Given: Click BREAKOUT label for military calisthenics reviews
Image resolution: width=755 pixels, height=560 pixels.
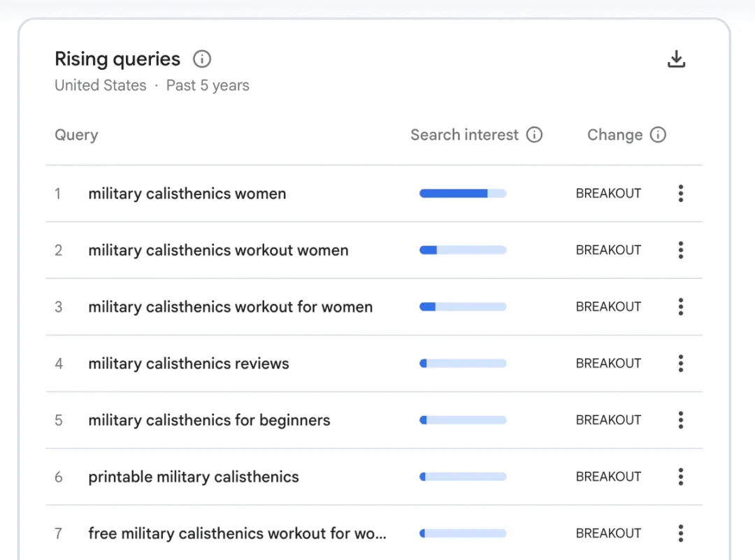Looking at the screenshot, I should 608,364.
